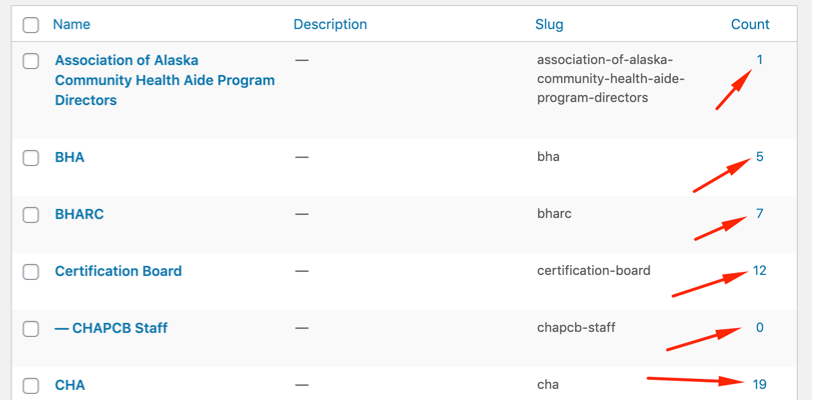This screenshot has width=813, height=400.
Task: Sort by the Slug column header
Action: pyautogui.click(x=549, y=24)
